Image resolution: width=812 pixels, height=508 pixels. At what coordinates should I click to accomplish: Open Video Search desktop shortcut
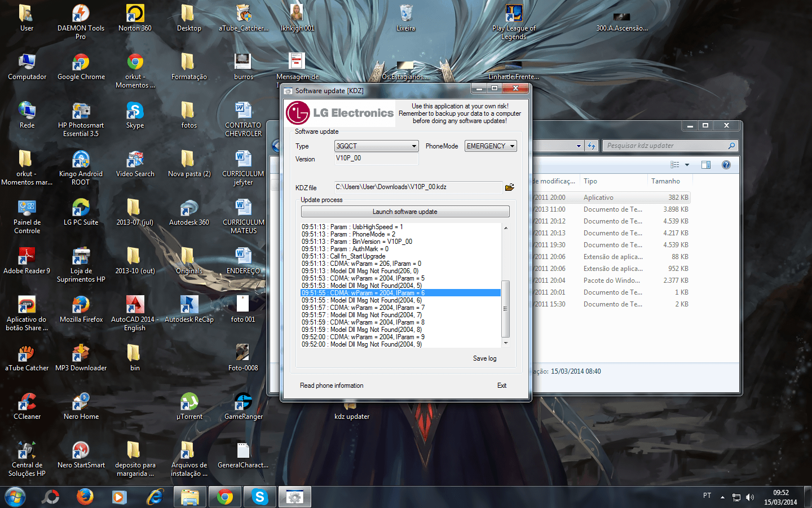pyautogui.click(x=135, y=164)
